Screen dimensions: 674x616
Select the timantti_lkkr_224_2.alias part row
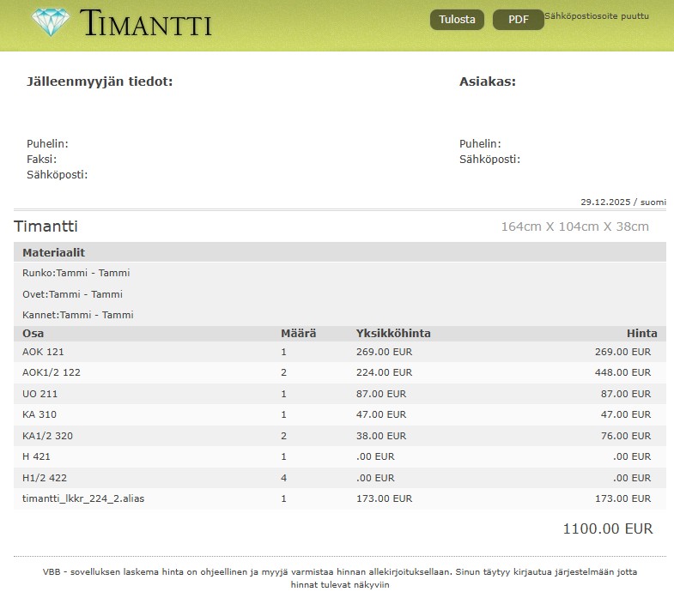coord(83,498)
